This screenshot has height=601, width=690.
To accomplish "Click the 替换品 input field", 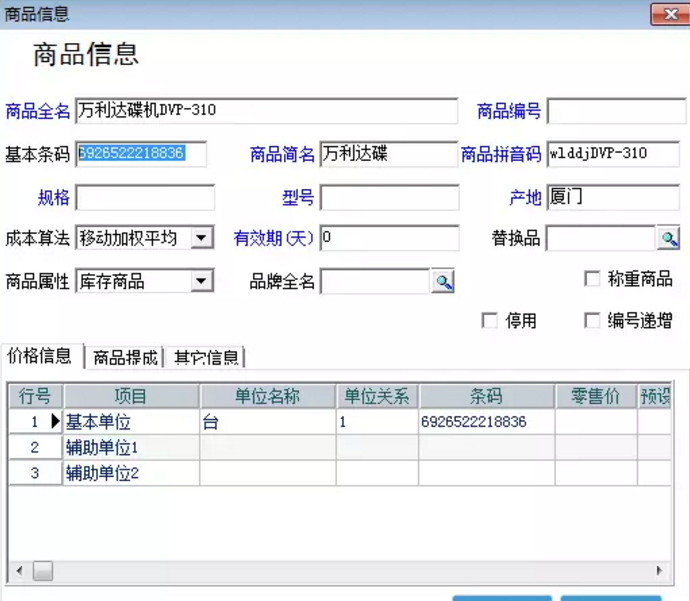I will pyautogui.click(x=601, y=238).
